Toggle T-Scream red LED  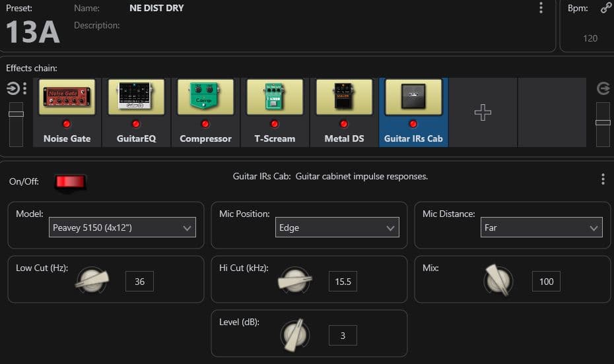tap(275, 124)
